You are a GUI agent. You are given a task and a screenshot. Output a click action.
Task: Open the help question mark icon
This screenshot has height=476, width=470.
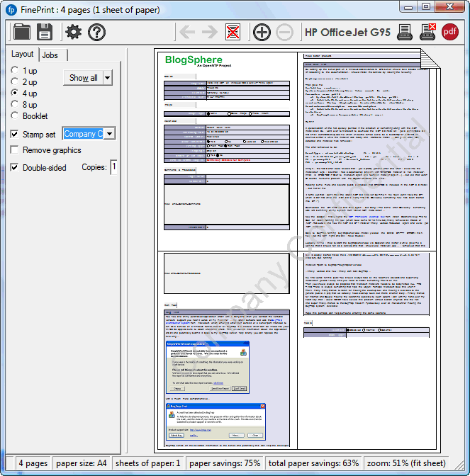point(96,32)
